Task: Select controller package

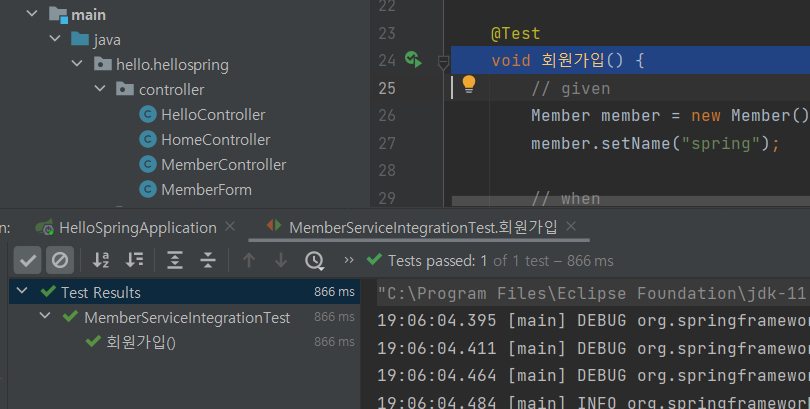Action: click(172, 90)
